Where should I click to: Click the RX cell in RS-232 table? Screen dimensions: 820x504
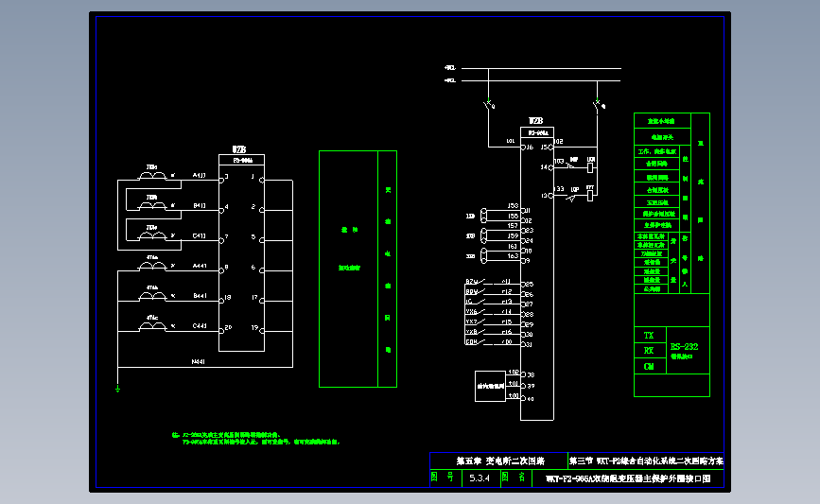649,351
